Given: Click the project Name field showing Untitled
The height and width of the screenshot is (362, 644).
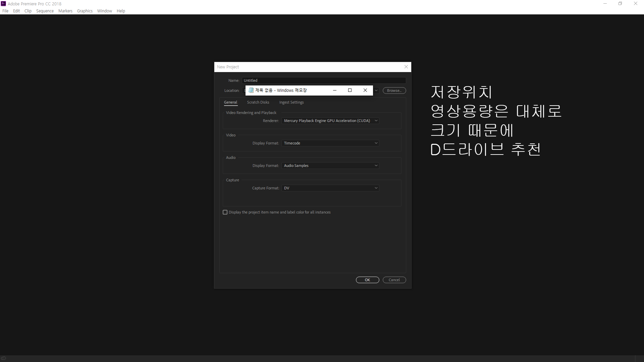Looking at the screenshot, I should [323, 80].
